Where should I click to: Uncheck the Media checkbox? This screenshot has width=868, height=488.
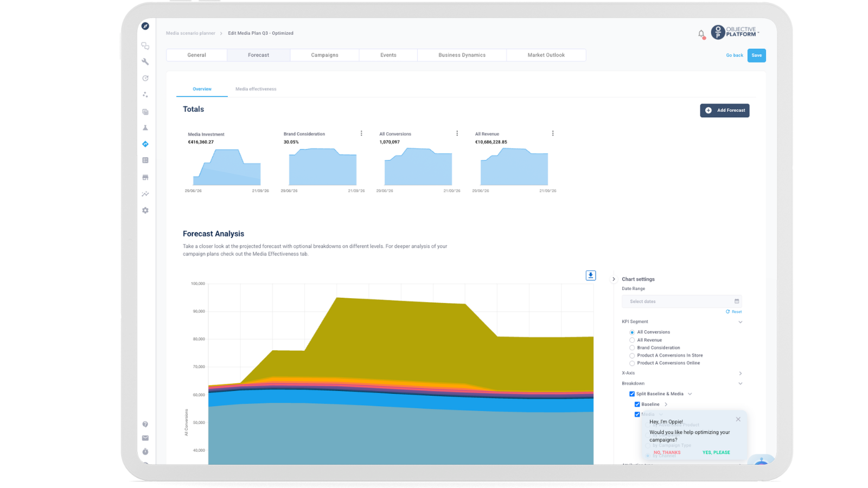tap(637, 414)
